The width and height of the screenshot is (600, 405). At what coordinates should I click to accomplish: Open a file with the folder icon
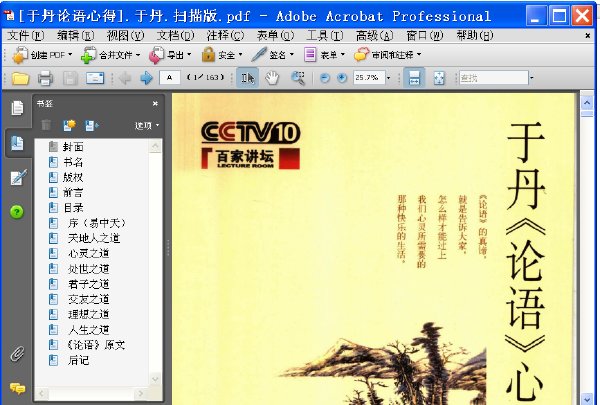20,78
